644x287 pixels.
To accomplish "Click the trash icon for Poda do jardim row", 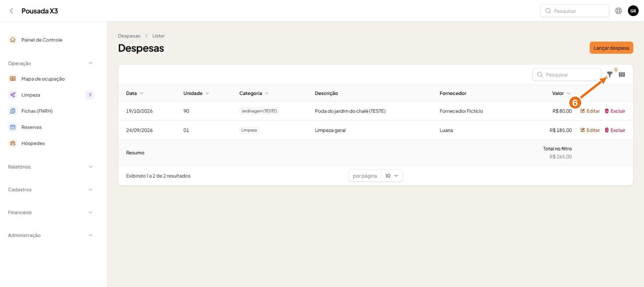I will (607, 111).
